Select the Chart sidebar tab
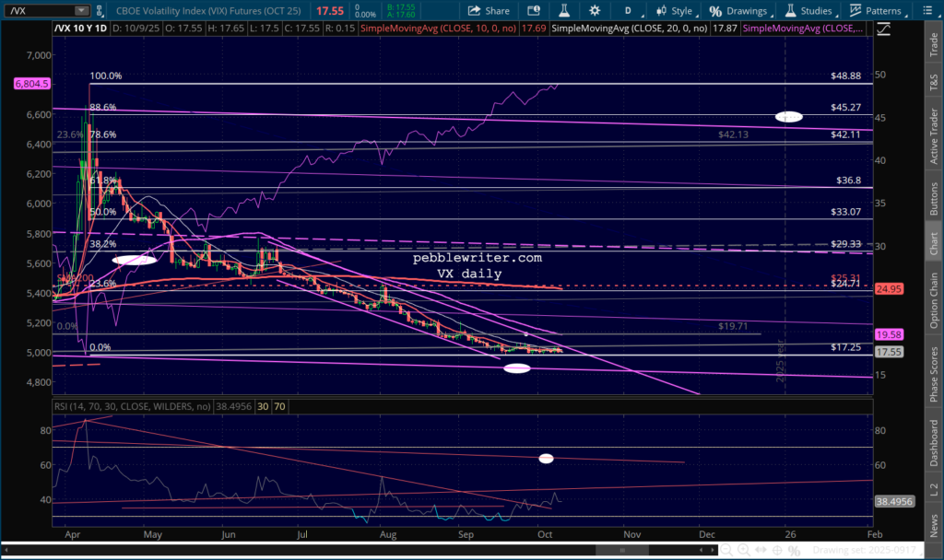This screenshot has height=560, width=944. click(x=934, y=243)
